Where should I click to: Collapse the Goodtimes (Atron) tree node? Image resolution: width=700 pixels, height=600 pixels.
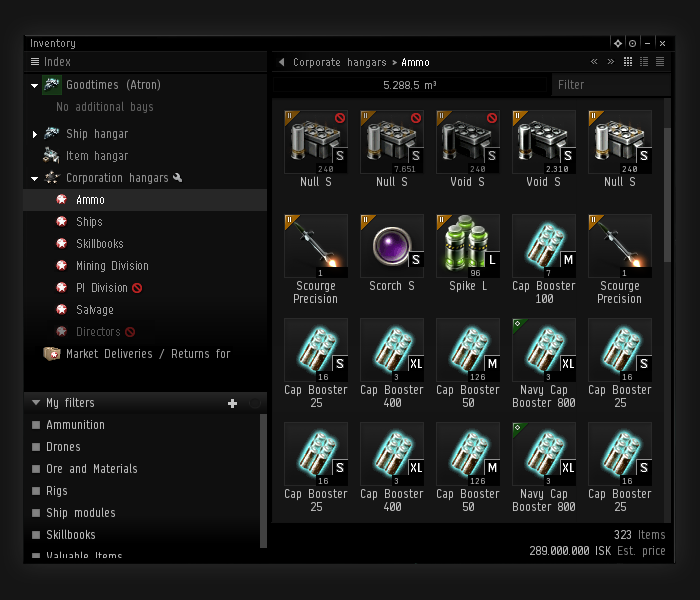click(x=34, y=85)
